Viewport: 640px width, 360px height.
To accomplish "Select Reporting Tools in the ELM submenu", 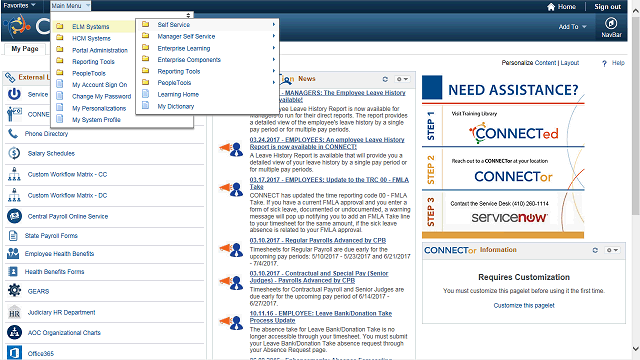I will click(x=179, y=71).
